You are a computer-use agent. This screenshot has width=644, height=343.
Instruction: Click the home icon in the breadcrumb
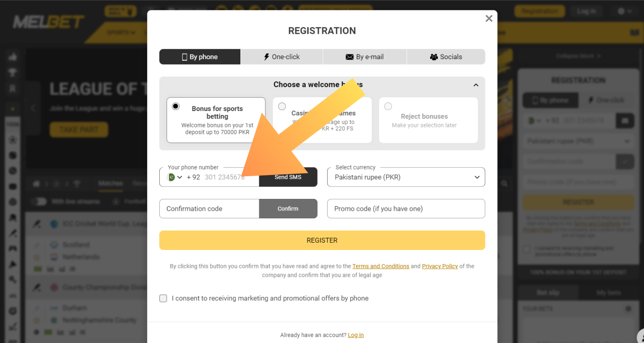pyautogui.click(x=36, y=184)
